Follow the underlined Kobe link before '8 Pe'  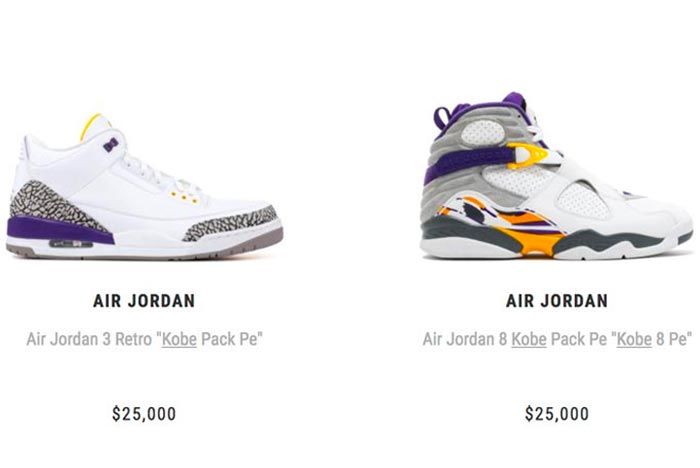click(634, 339)
